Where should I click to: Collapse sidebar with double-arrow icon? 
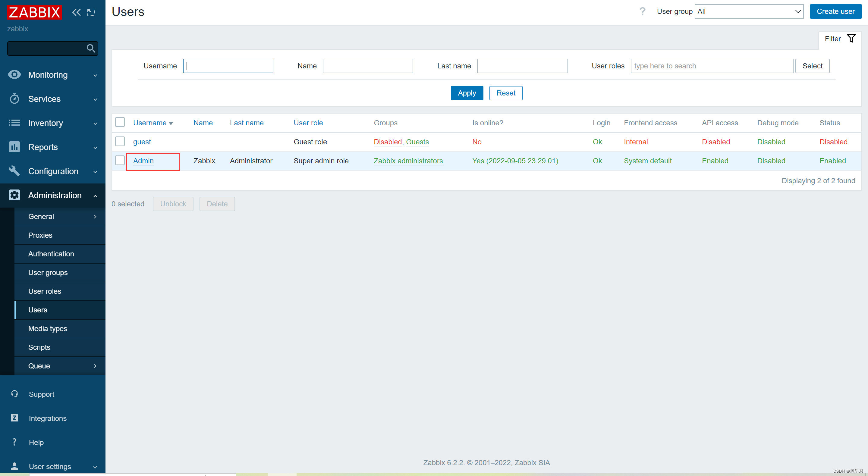point(77,12)
